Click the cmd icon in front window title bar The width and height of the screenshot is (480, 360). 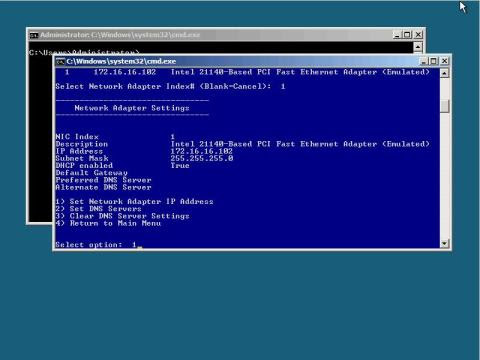(x=60, y=61)
